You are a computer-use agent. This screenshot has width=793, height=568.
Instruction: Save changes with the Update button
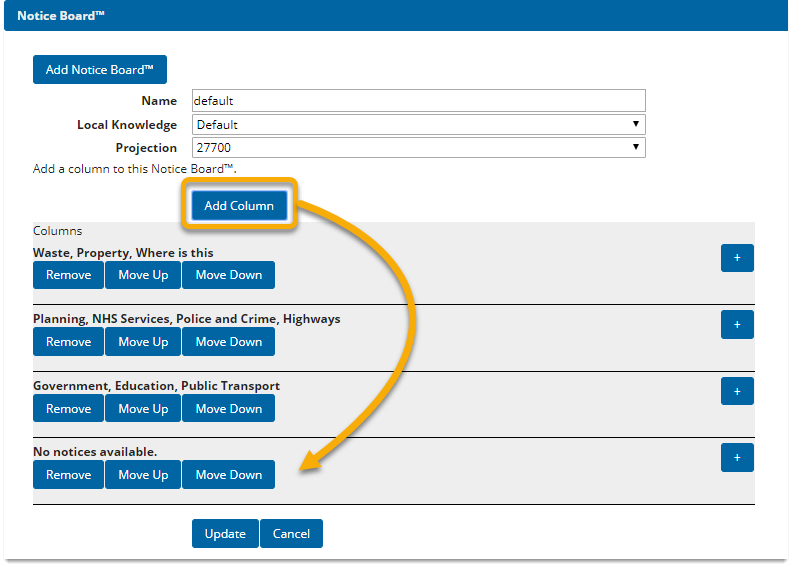[225, 534]
